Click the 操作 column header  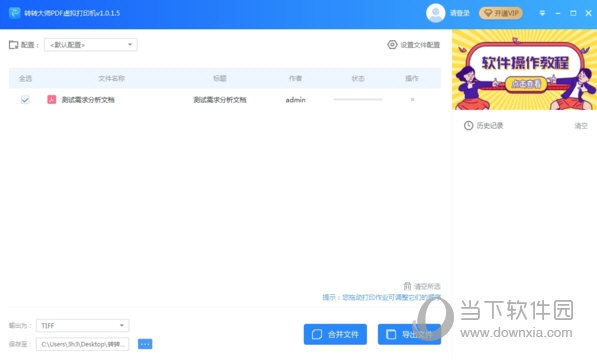pos(412,78)
